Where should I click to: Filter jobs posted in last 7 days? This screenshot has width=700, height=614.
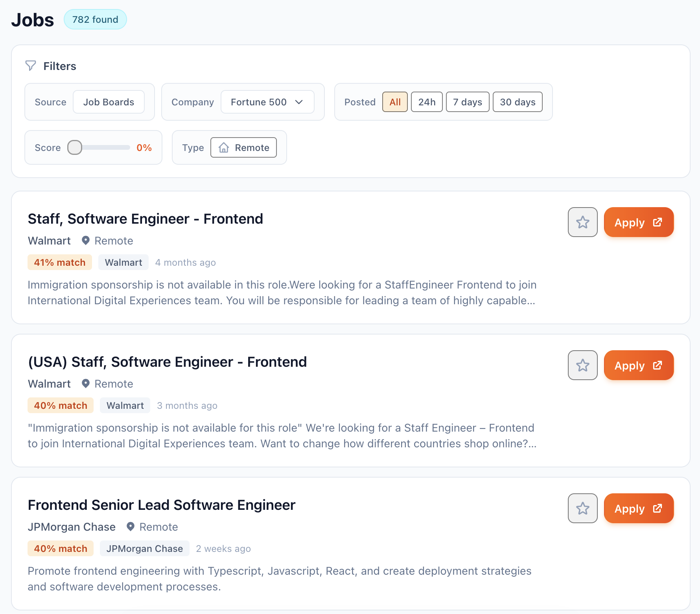coord(468,102)
